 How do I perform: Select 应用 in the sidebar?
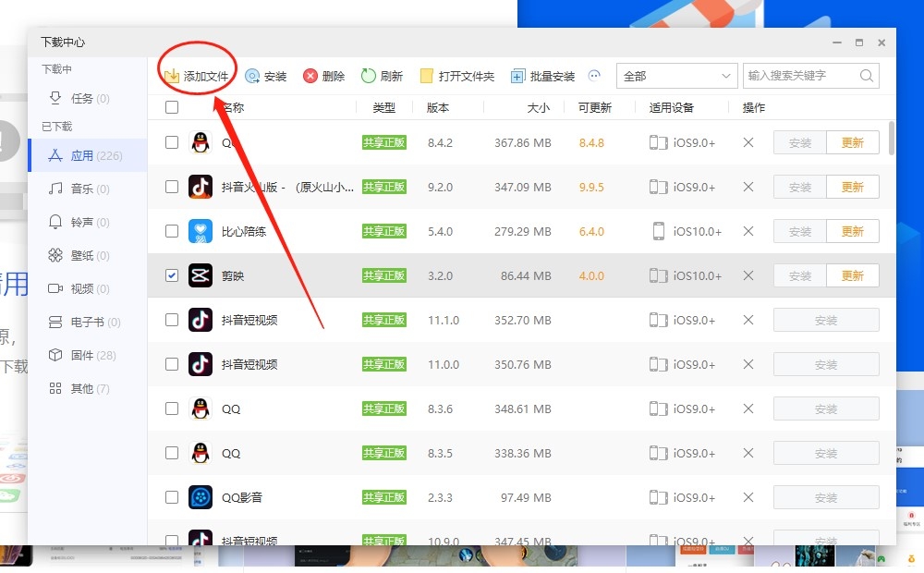pos(87,155)
